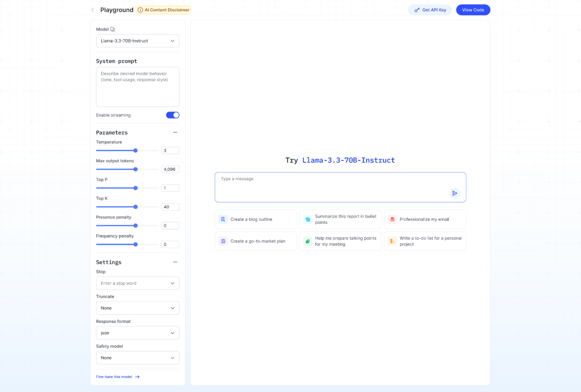The image size is (581, 392).
Task: Click the go-to-market plan icon
Action: pos(223,241)
